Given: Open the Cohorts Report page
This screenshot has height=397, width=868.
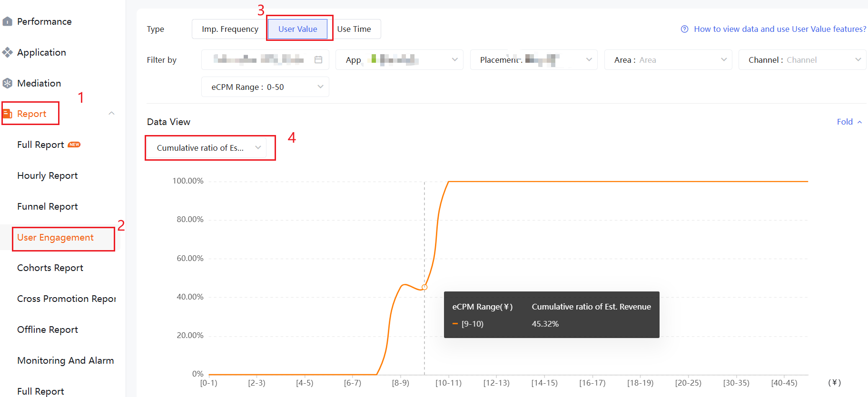Looking at the screenshot, I should 50,268.
